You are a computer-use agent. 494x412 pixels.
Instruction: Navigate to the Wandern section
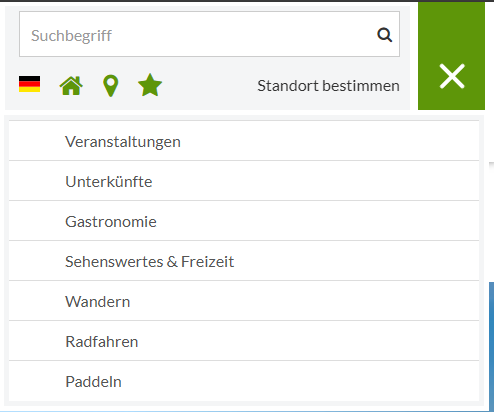tap(244, 301)
